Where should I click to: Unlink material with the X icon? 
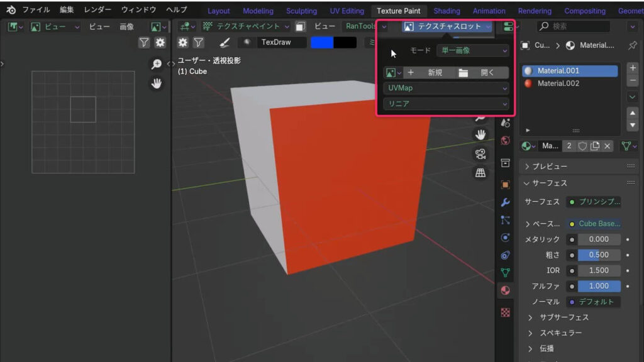608,146
